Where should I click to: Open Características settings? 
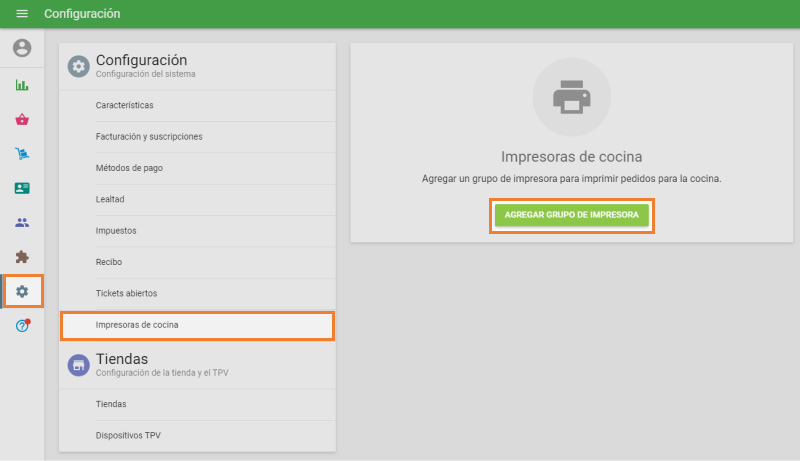click(x=197, y=106)
